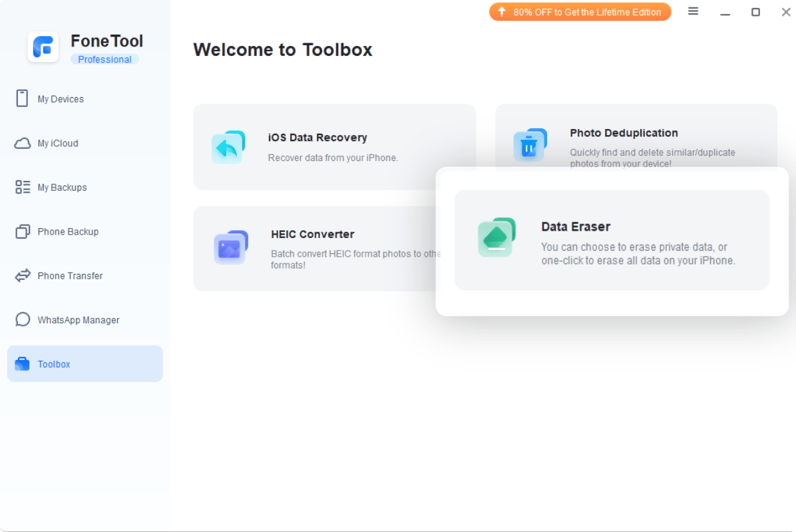
Task: Click the Phone Transfer arrows icon
Action: [23, 275]
